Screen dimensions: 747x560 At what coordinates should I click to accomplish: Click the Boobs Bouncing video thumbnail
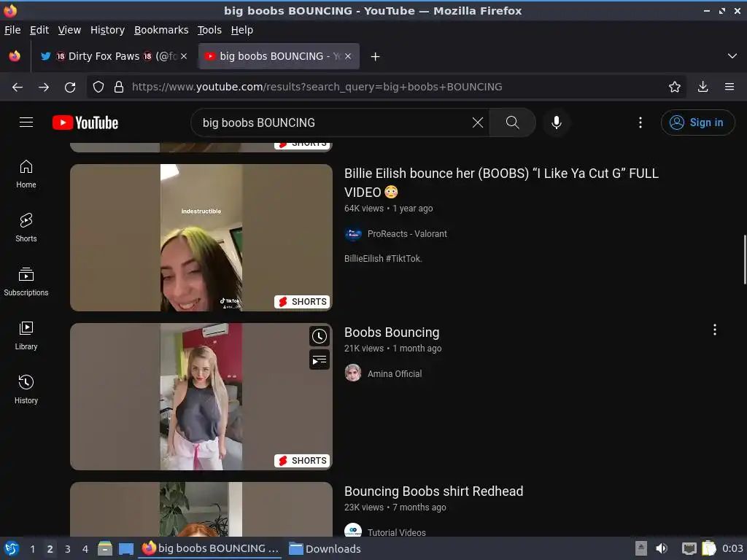201,397
